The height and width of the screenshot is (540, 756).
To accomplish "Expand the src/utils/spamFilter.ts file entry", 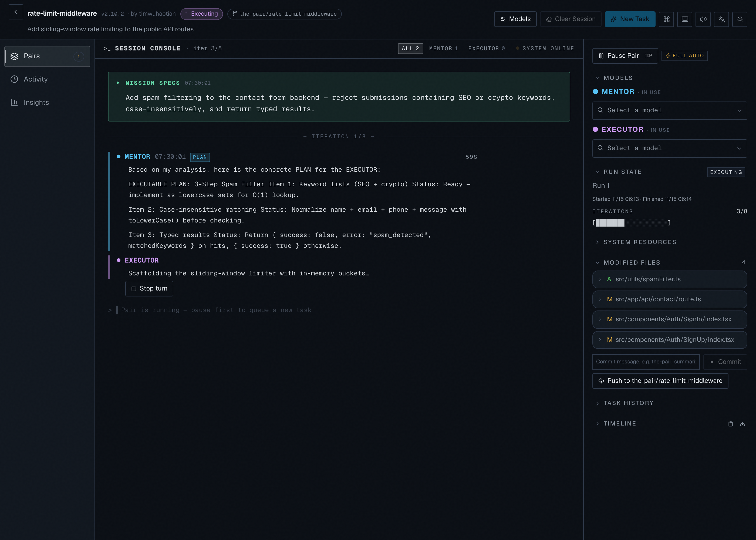I will coord(669,279).
